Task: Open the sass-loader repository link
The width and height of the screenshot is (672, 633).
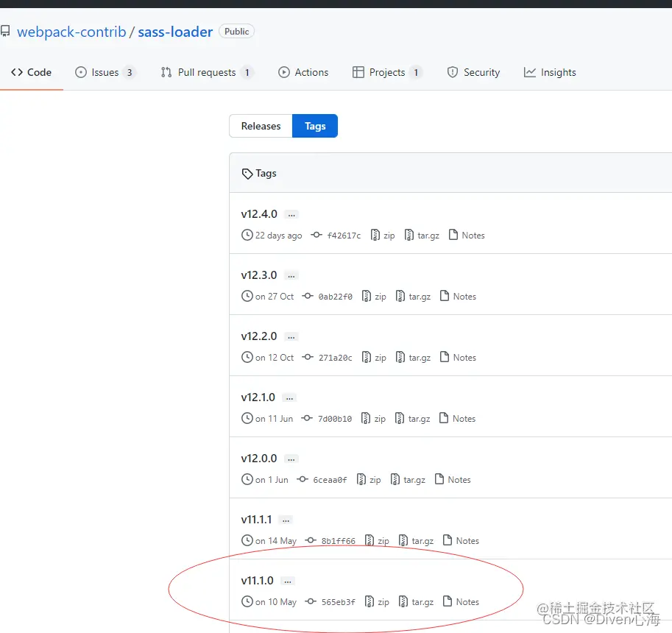Action: 175,32
